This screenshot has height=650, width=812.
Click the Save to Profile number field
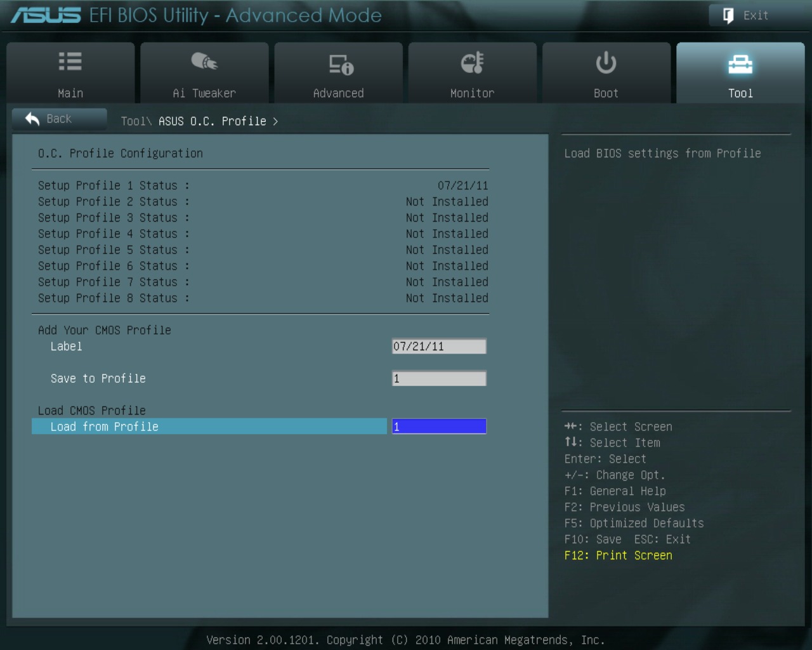coord(439,379)
